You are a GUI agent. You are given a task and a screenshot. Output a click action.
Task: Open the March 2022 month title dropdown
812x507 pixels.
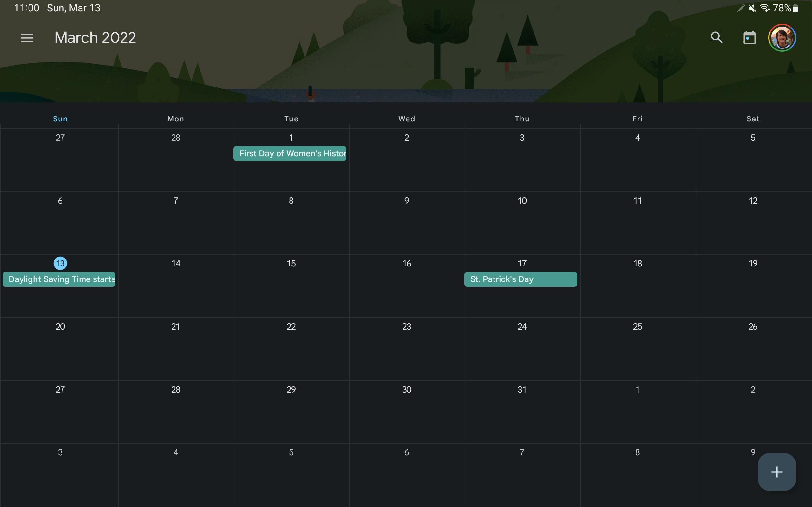tap(95, 37)
